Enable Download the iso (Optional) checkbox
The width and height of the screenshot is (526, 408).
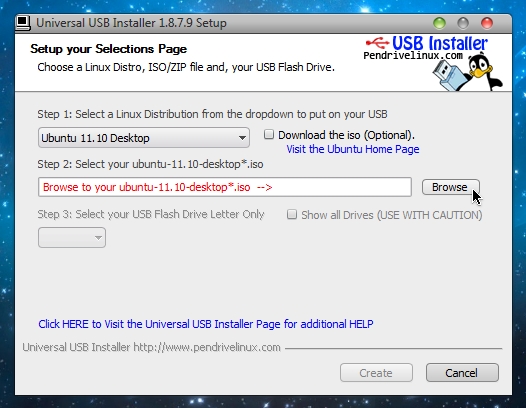tap(269, 135)
